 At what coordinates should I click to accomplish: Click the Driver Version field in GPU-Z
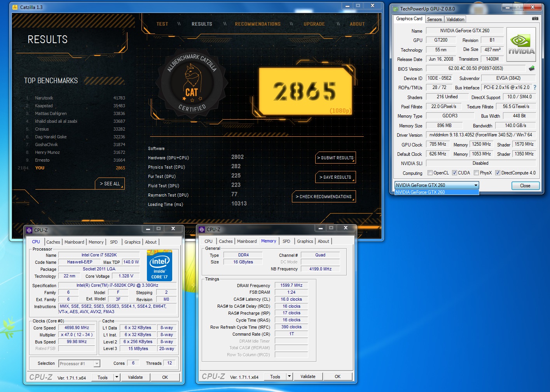coord(481,135)
